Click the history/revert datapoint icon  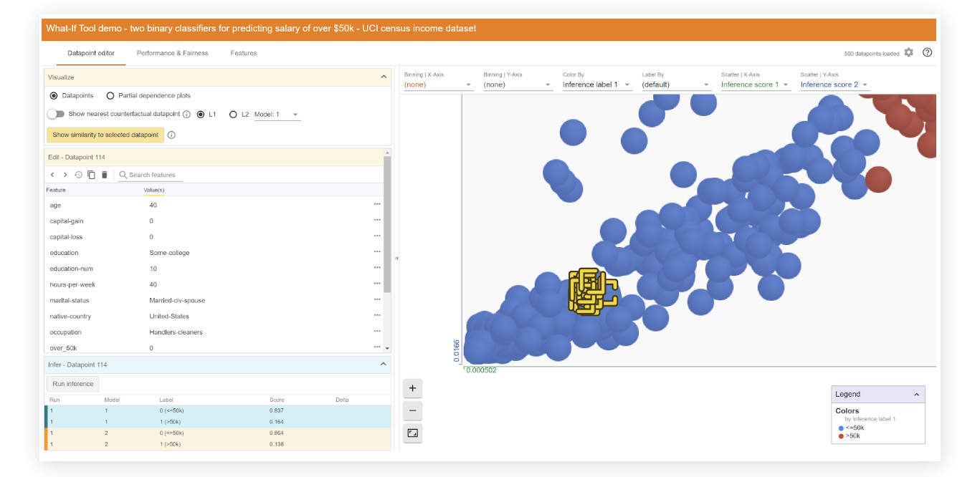[78, 175]
